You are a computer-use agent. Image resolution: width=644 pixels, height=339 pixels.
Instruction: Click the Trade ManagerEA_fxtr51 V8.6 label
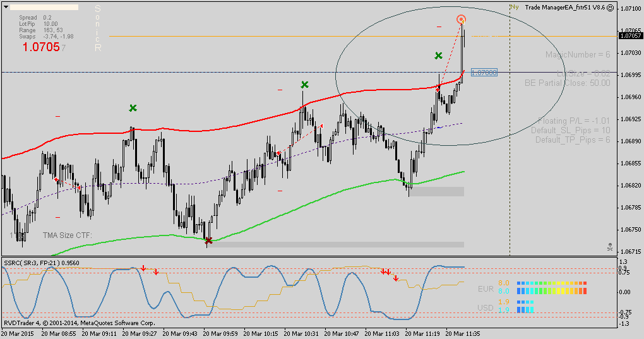click(x=564, y=8)
